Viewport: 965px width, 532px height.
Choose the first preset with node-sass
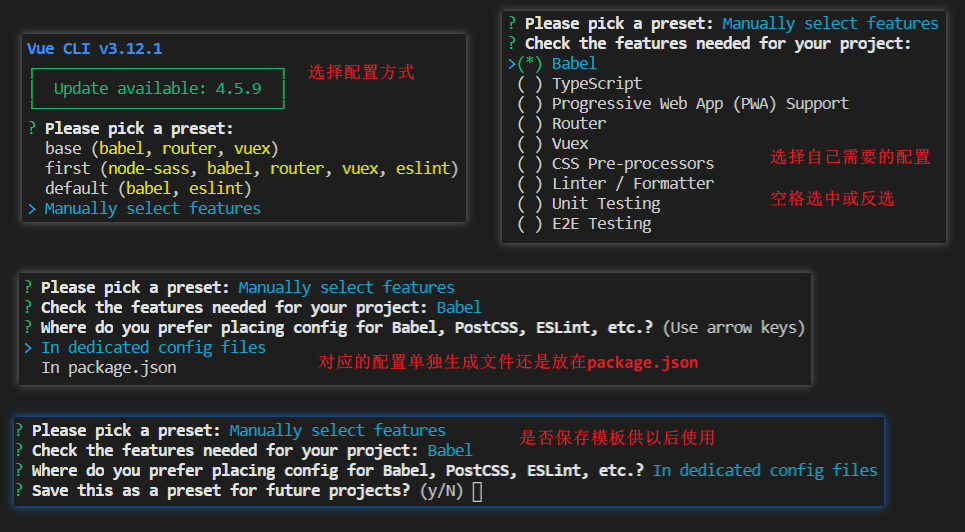(x=250, y=168)
